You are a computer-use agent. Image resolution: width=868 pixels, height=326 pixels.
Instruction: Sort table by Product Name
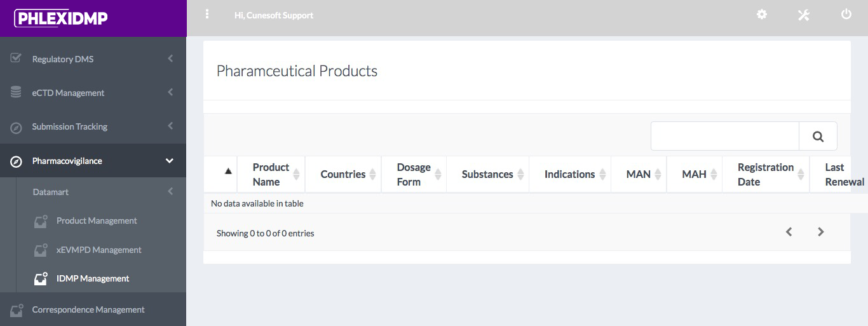[271, 174]
